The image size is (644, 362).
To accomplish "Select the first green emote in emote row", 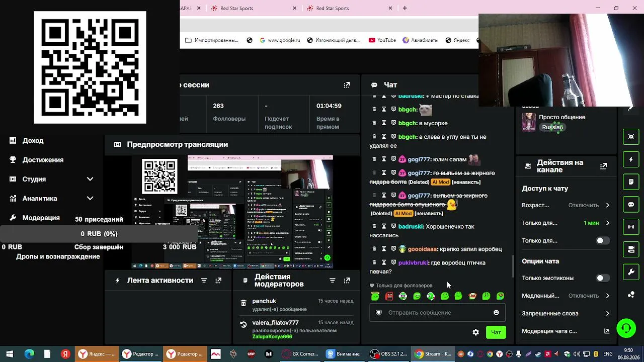I will tap(375, 296).
